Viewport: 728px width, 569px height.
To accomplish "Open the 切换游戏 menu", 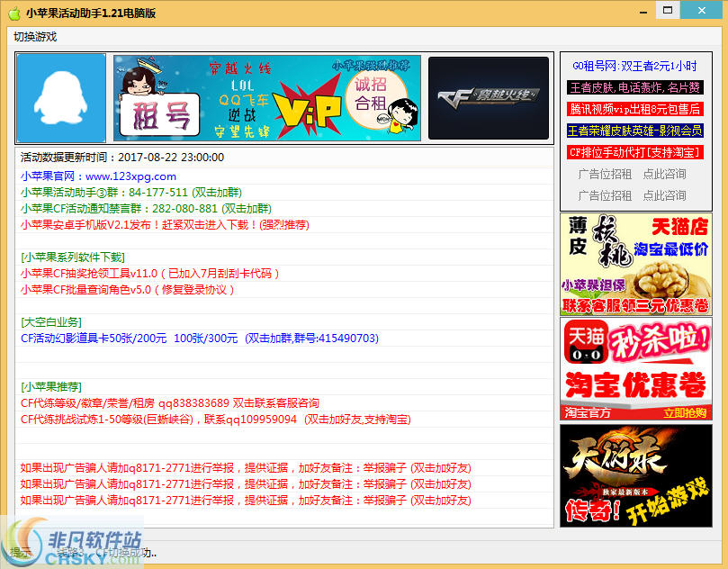I will coord(34,36).
